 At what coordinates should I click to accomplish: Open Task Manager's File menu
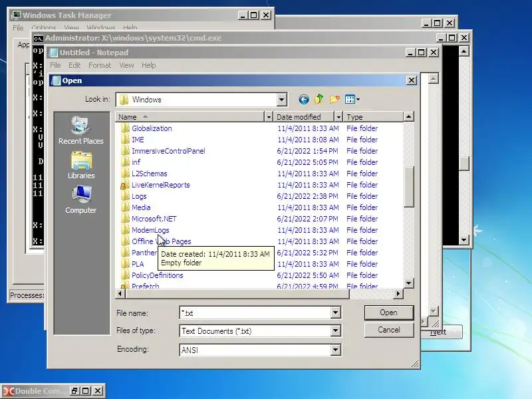click(19, 28)
